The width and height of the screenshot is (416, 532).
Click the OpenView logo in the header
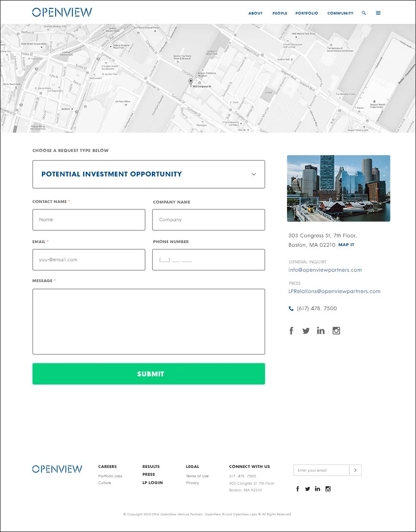[x=62, y=12]
